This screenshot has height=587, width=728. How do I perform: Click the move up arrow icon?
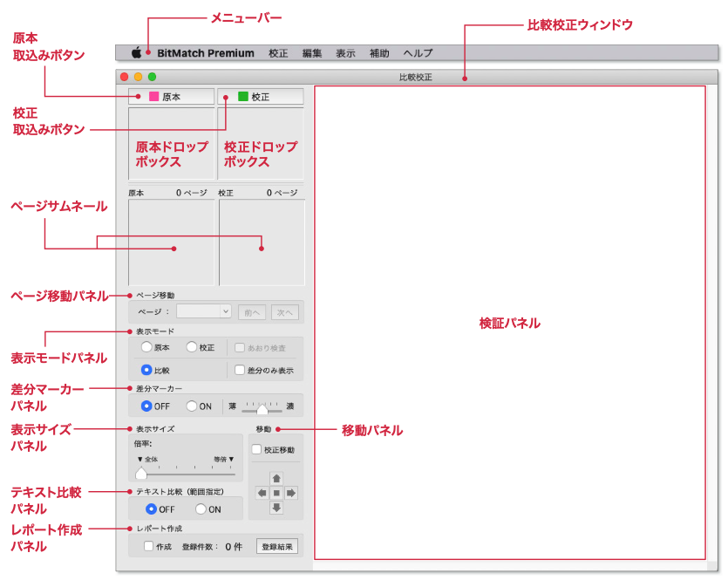click(x=276, y=478)
